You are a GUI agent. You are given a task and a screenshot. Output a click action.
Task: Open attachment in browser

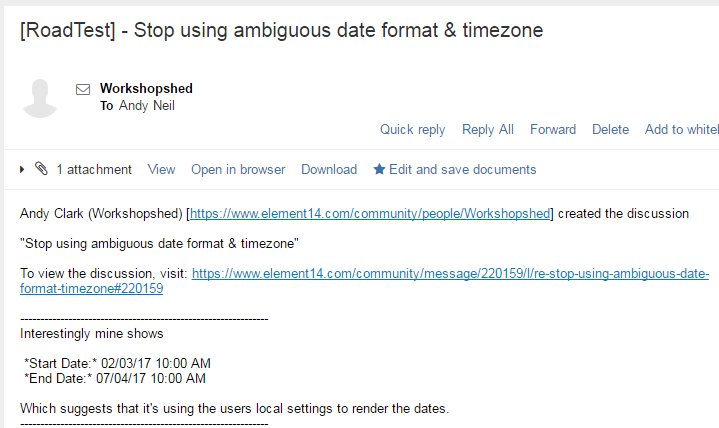click(x=238, y=169)
